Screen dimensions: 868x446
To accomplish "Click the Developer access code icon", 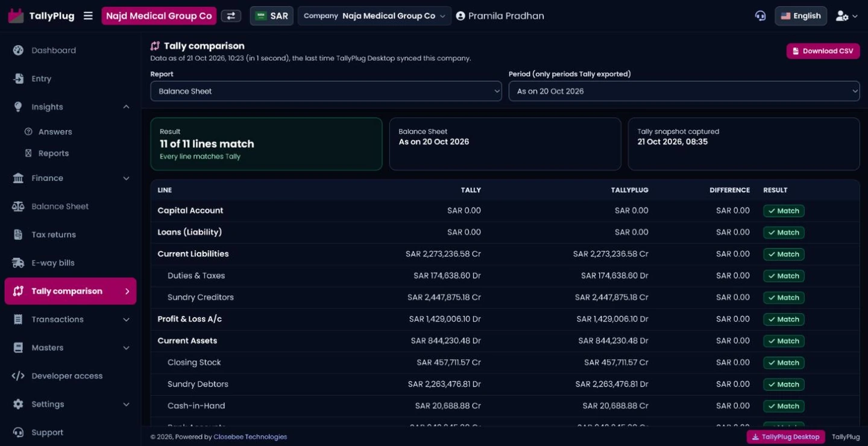I will (x=18, y=376).
